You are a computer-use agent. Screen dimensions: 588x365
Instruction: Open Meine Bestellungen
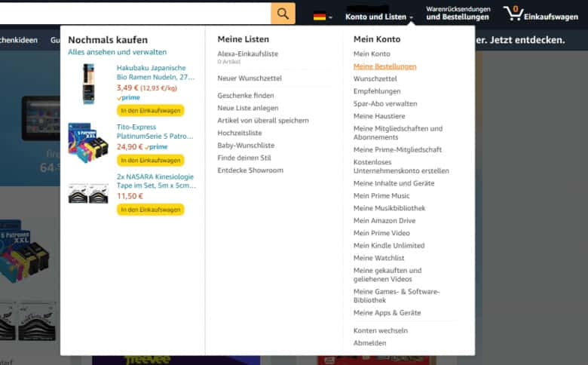point(384,66)
